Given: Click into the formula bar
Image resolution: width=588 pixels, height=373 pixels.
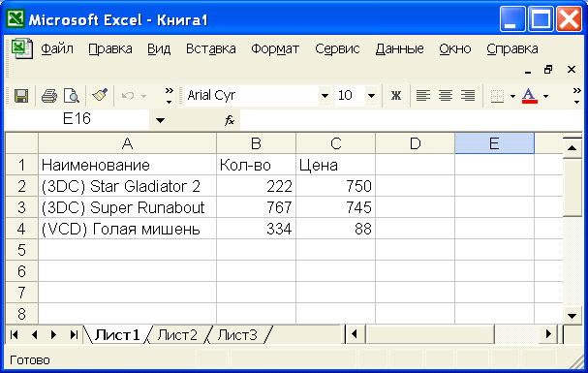Looking at the screenshot, I should pyautogui.click(x=411, y=119).
